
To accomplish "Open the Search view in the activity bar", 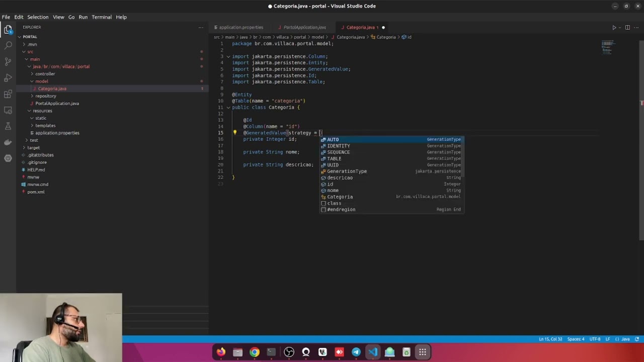I will (x=8, y=45).
